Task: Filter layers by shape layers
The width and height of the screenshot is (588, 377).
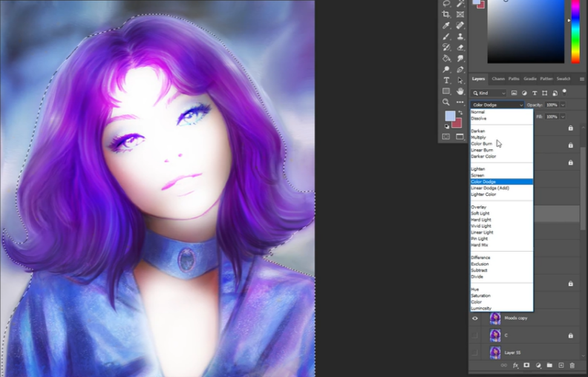Action: click(544, 93)
